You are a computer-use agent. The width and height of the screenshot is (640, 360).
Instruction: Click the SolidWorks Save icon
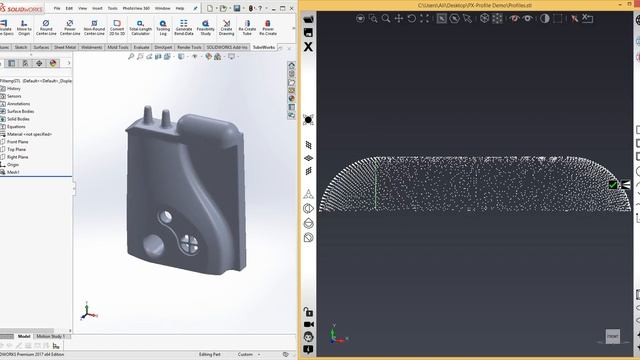pyautogui.click(x=237, y=8)
